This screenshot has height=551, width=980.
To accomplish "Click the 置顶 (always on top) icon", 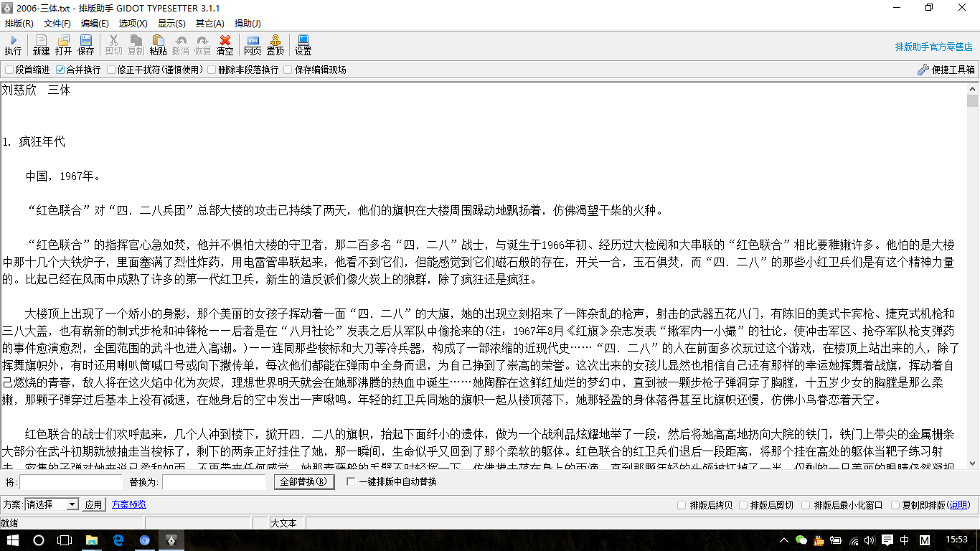I will pos(275,45).
